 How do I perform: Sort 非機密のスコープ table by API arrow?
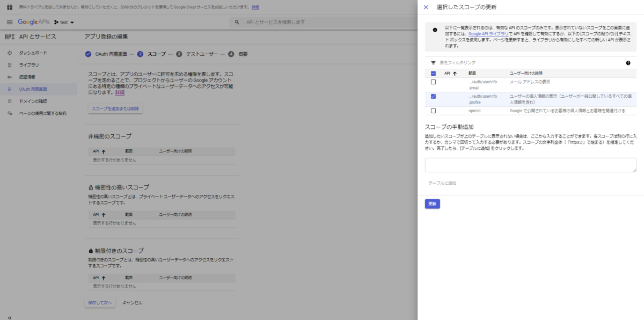[x=103, y=152]
